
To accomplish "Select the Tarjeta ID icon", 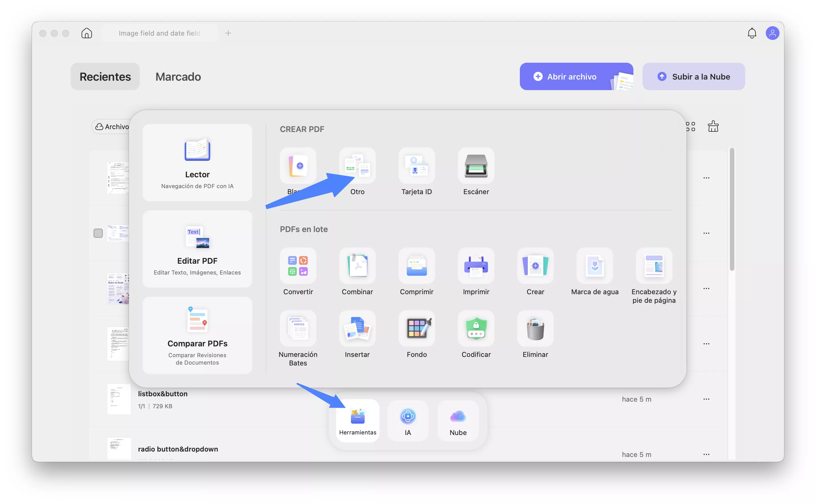I will (416, 166).
